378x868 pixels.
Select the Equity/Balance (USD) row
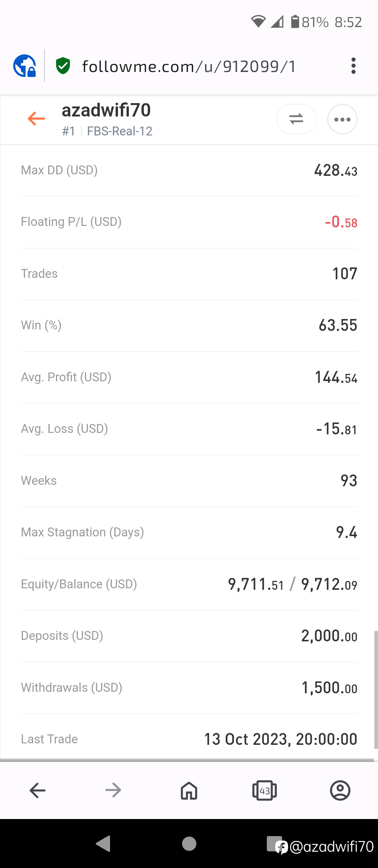(189, 585)
